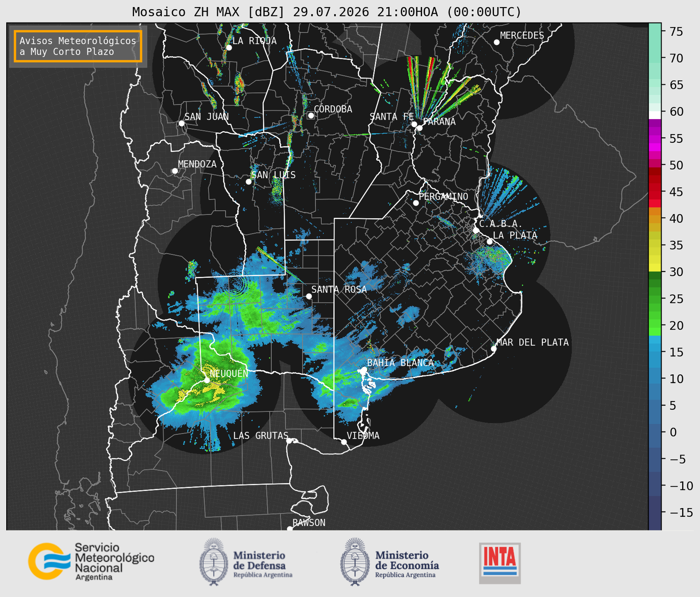Click the Santa Rosa city marker
The height and width of the screenshot is (597, 700).
coord(309,296)
